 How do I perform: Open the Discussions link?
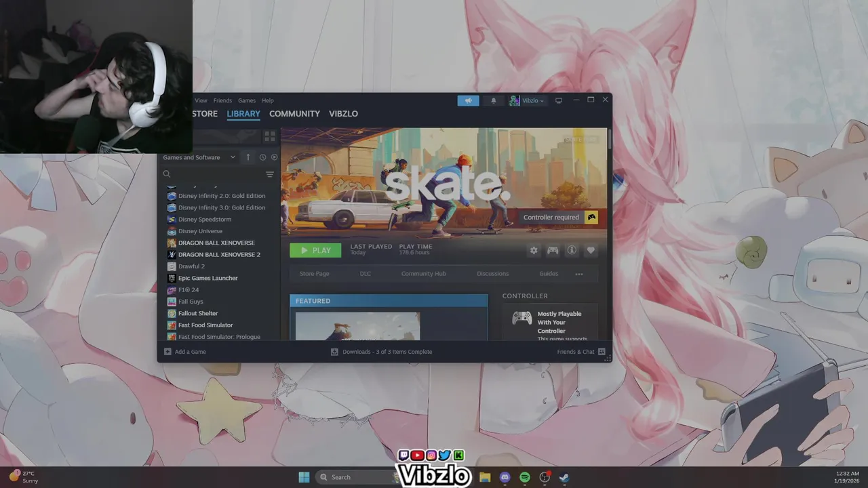(493, 274)
